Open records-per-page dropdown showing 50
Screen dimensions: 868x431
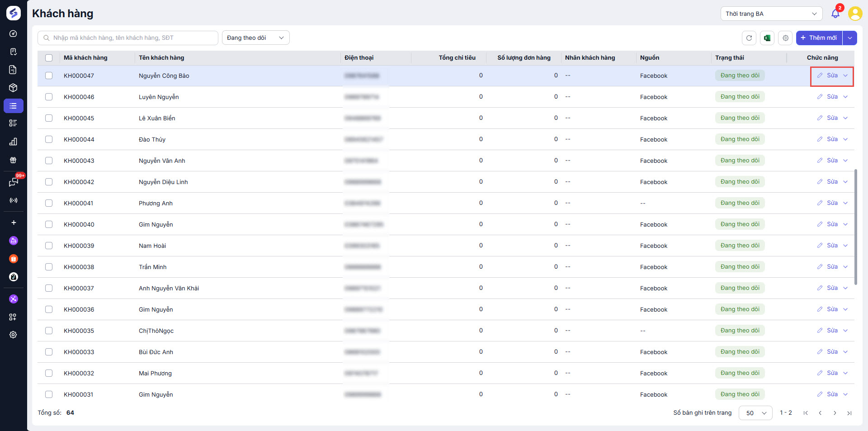point(755,413)
